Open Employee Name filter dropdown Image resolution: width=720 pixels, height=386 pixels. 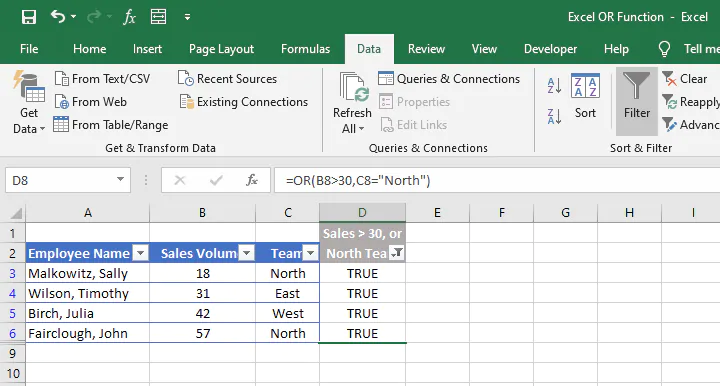point(141,253)
